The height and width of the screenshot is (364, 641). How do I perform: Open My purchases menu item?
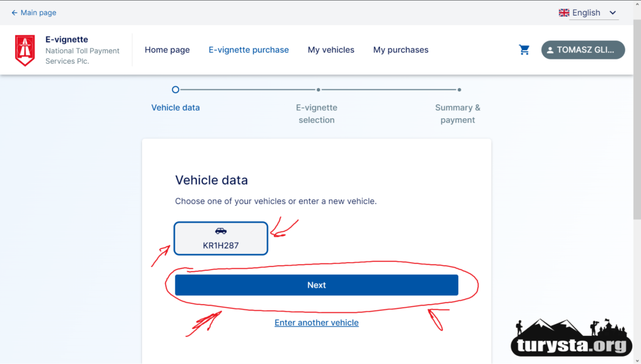pos(401,50)
